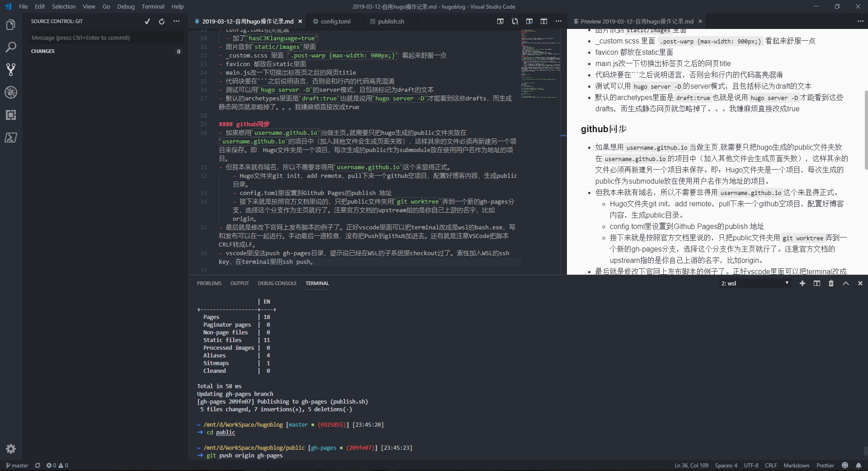Open preview pane More Actions ellipsis
868x471 pixels.
860,21
